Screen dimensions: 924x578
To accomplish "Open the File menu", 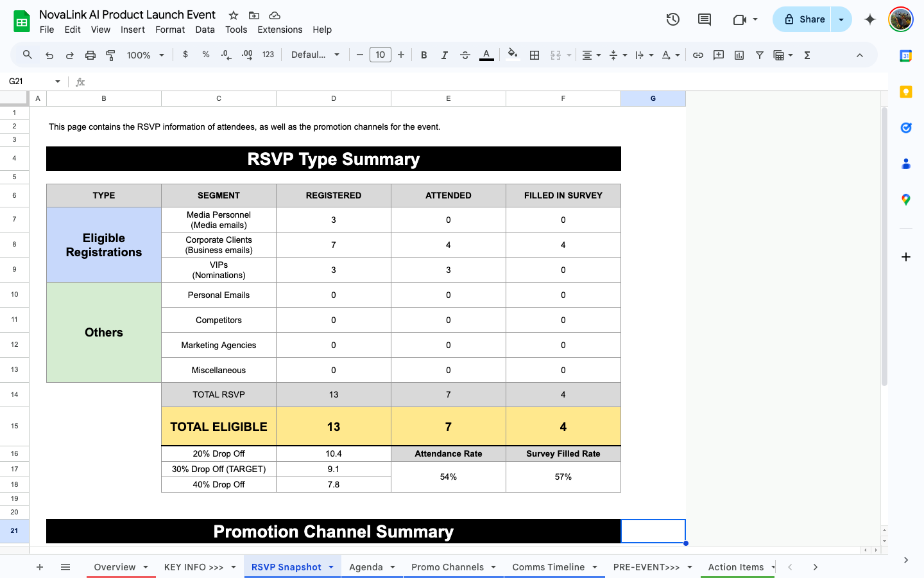I will click(47, 30).
